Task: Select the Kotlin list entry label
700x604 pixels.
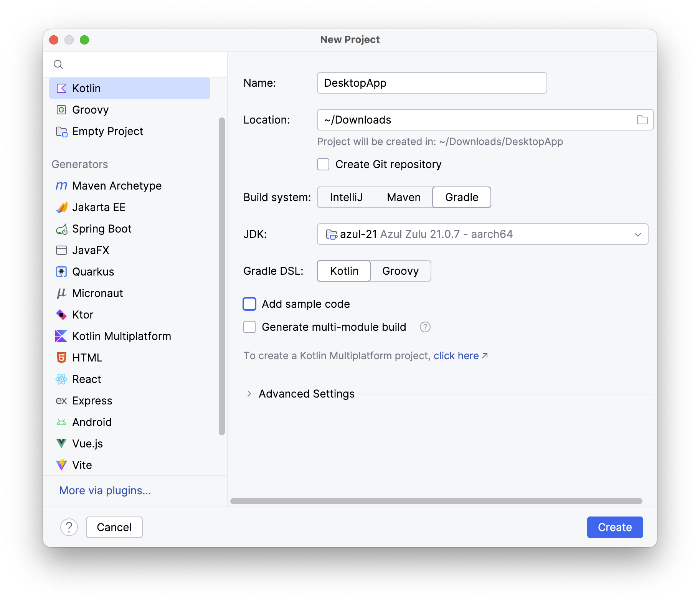Action: click(86, 88)
